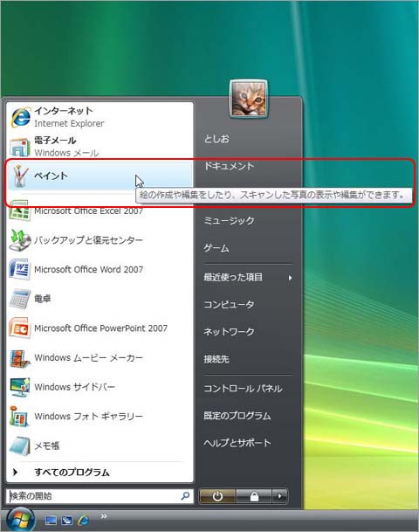The height and width of the screenshot is (532, 419).
Task: Click インターネット text label
Action: tap(64, 111)
